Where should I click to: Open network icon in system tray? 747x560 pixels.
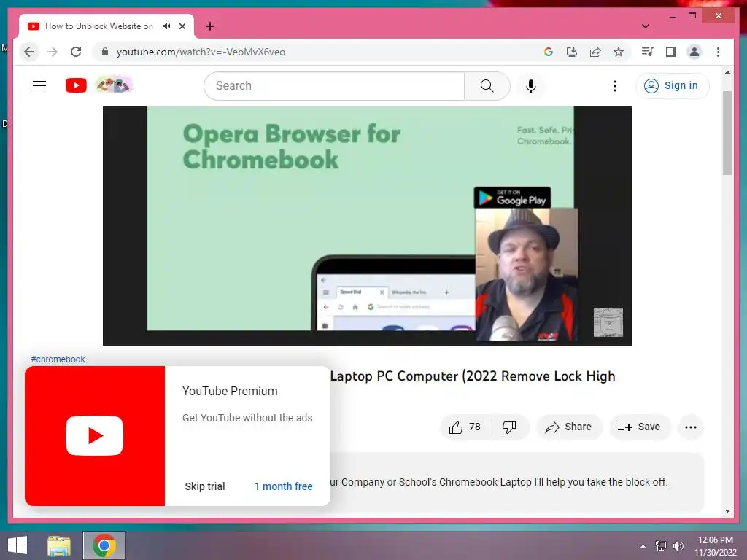pos(661,546)
